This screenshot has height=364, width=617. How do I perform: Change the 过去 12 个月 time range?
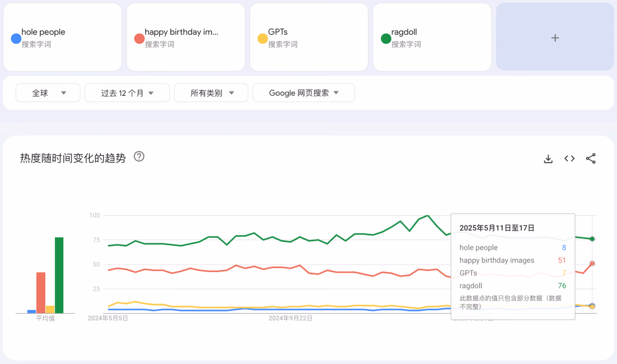127,93
